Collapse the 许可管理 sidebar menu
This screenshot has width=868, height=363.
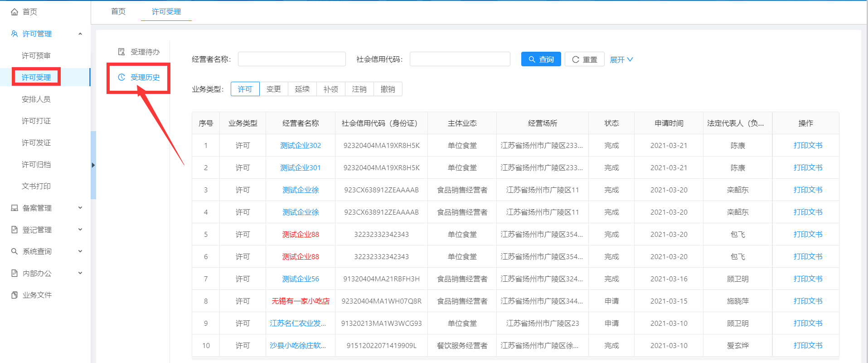point(80,34)
